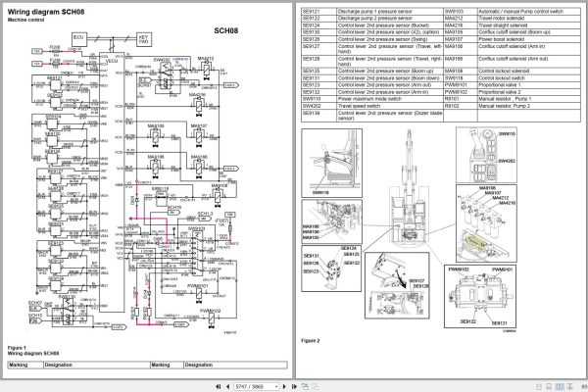Viewport: 588px width, 392px height.
Task: Click the 'Manual resistor, Pump 1' cell
Action: (x=529, y=99)
